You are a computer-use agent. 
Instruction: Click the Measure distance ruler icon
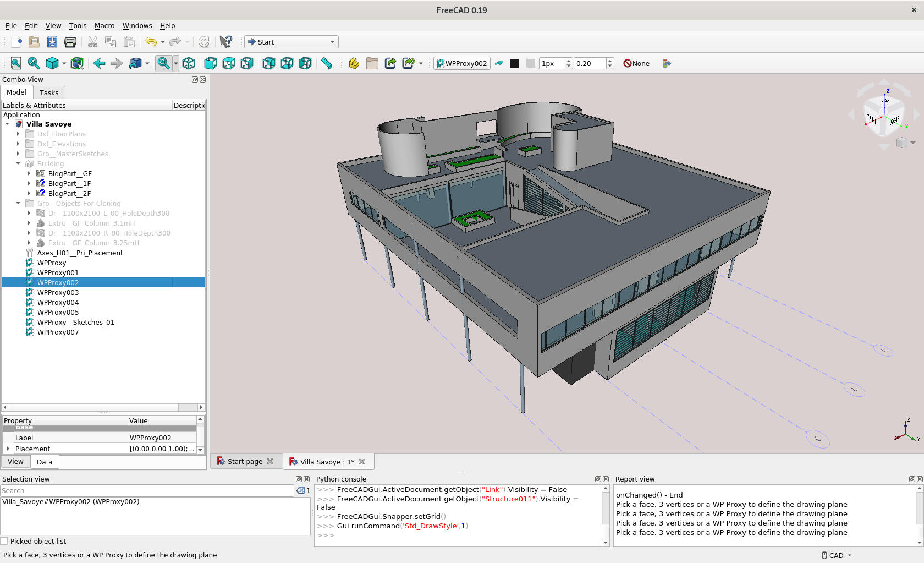(327, 63)
